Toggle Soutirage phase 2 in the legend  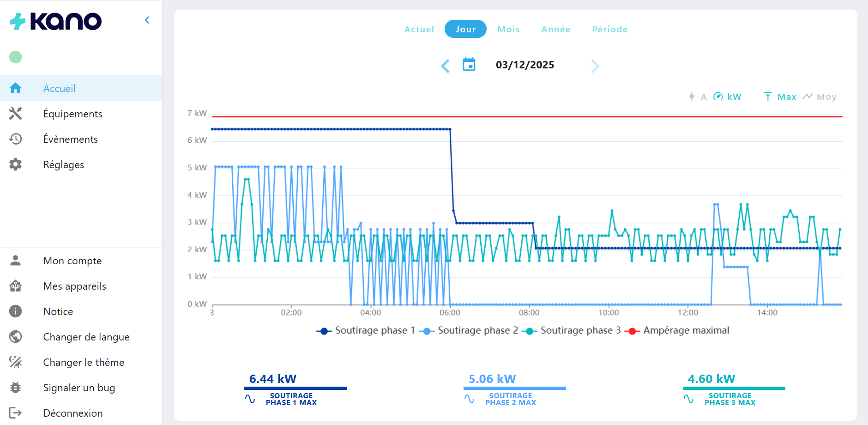click(468, 330)
